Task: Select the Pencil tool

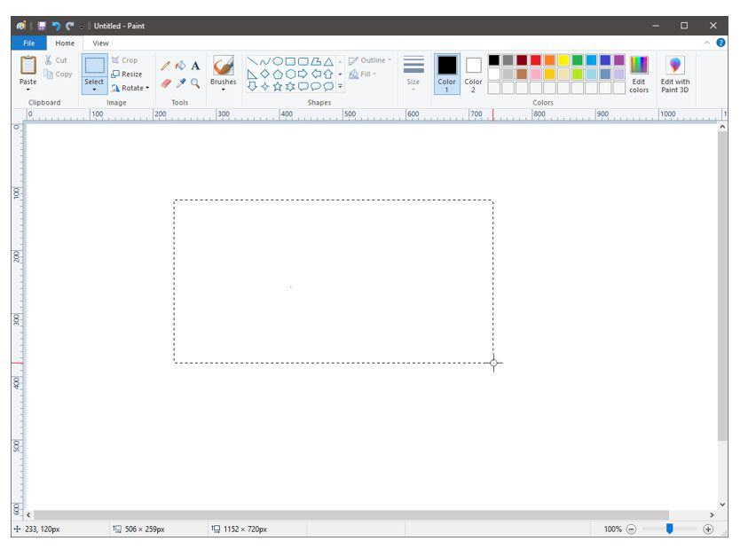Action: click(165, 66)
